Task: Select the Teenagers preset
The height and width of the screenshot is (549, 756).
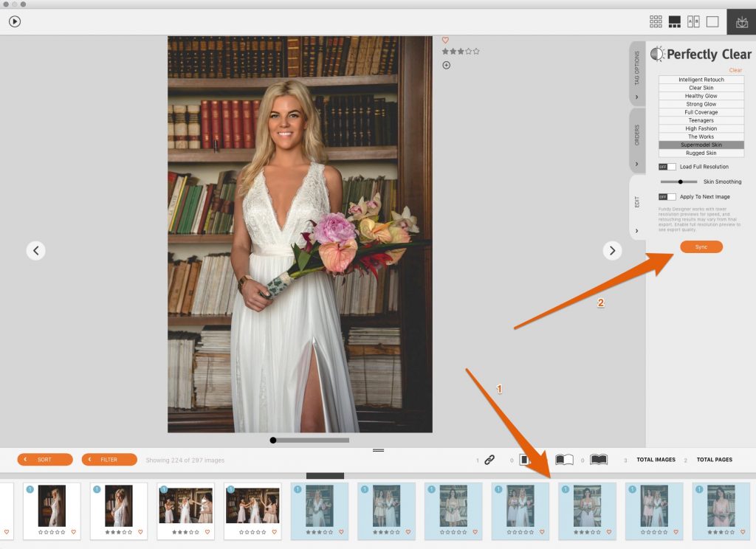Action: point(701,120)
